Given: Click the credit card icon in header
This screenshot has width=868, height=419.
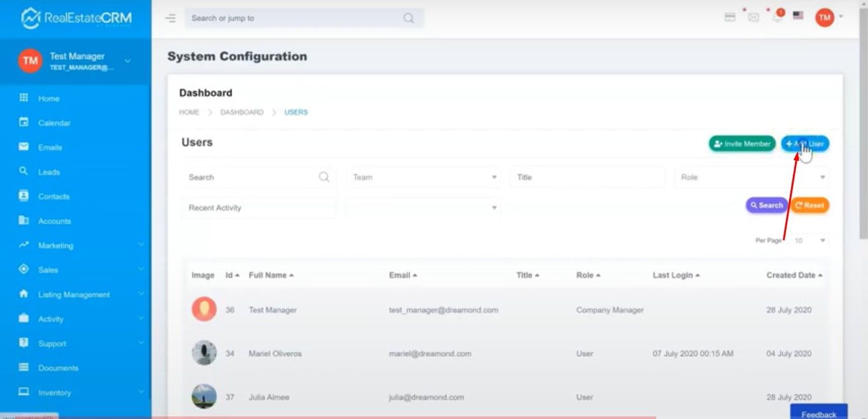Looking at the screenshot, I should coord(730,17).
